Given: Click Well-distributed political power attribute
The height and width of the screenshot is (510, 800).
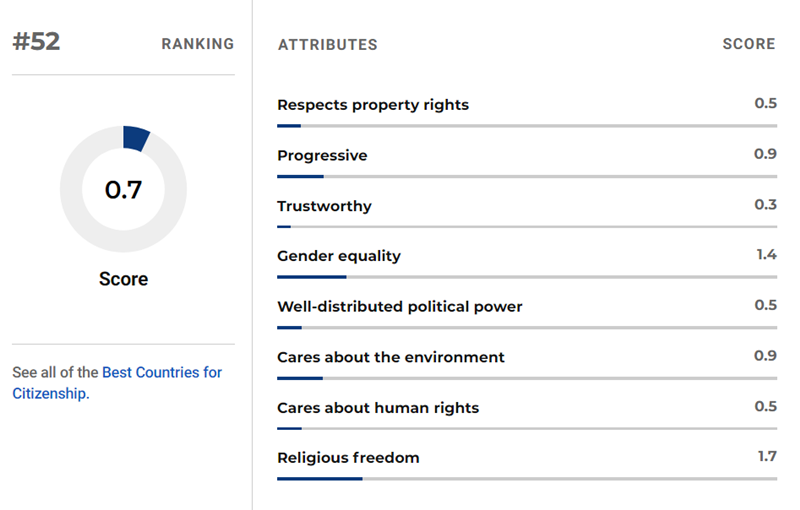Looking at the screenshot, I should 400,307.
